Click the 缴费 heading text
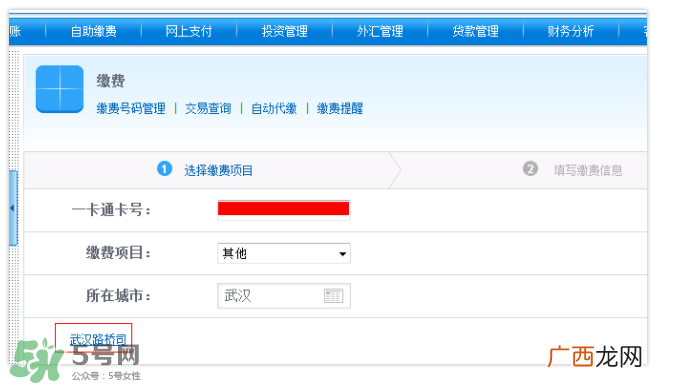This screenshot has width=677, height=385. click(111, 81)
